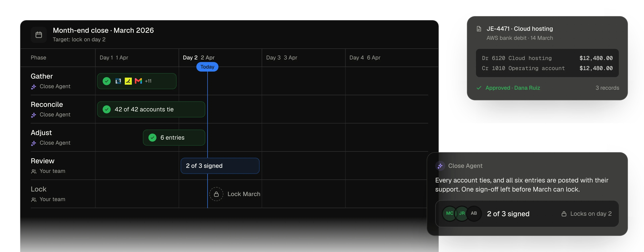The height and width of the screenshot is (252, 644).
Task: Click the JR signer avatar
Action: (x=462, y=213)
